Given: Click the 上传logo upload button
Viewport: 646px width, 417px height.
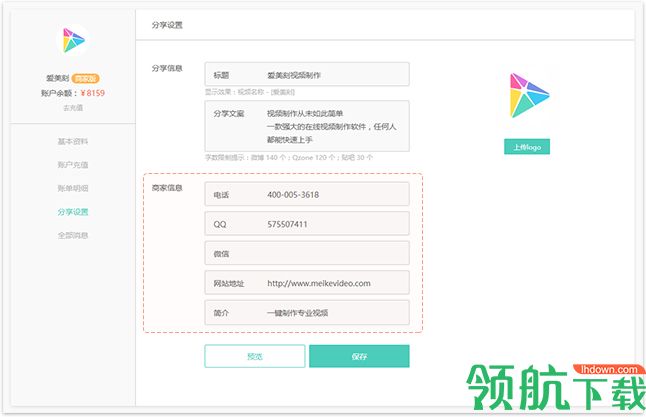Looking at the screenshot, I should click(x=527, y=147).
